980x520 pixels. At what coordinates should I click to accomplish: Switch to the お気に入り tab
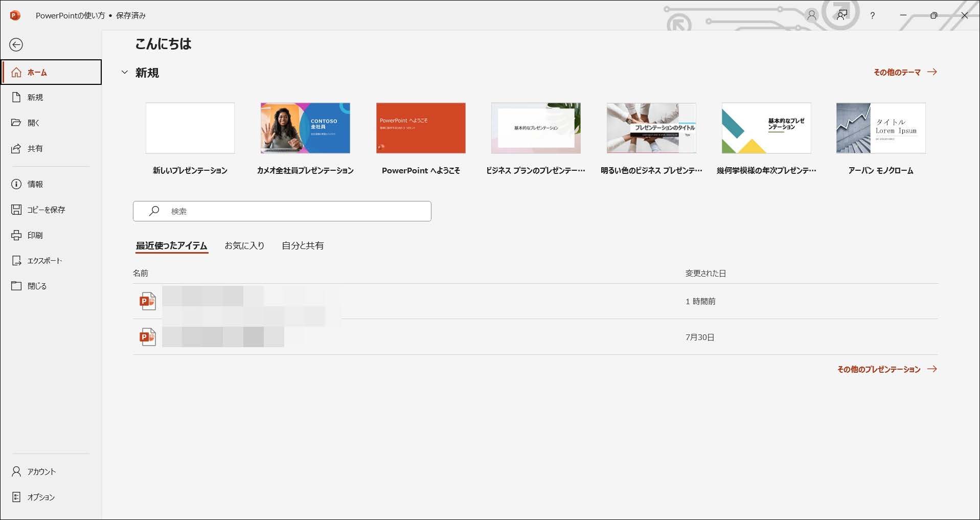click(244, 246)
